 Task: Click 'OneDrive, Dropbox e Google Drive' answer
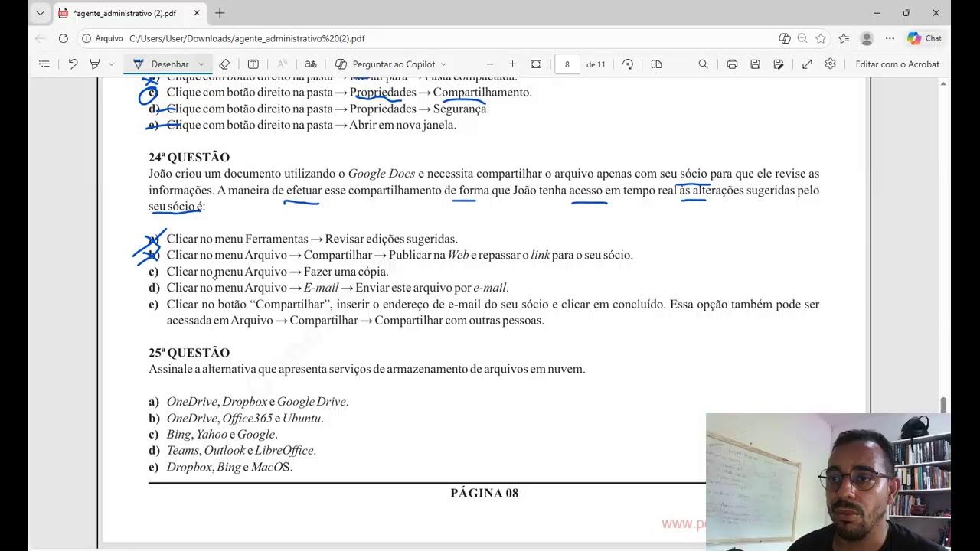(x=258, y=402)
